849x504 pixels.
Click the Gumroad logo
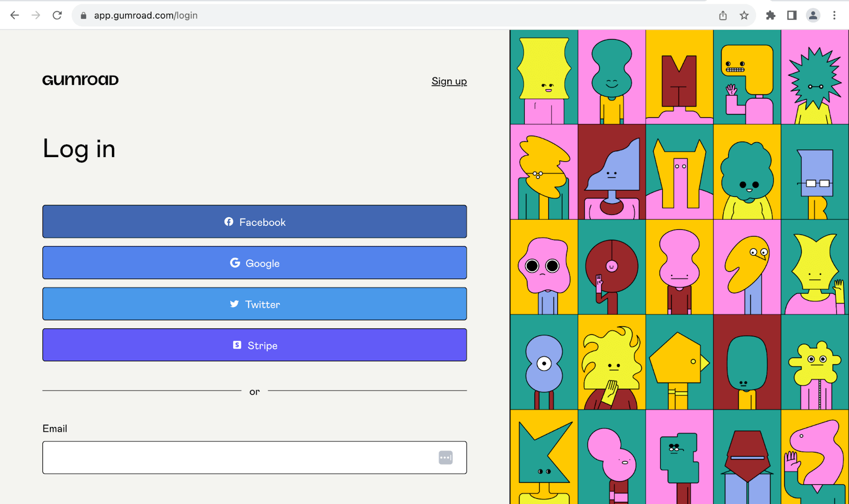pos(81,80)
